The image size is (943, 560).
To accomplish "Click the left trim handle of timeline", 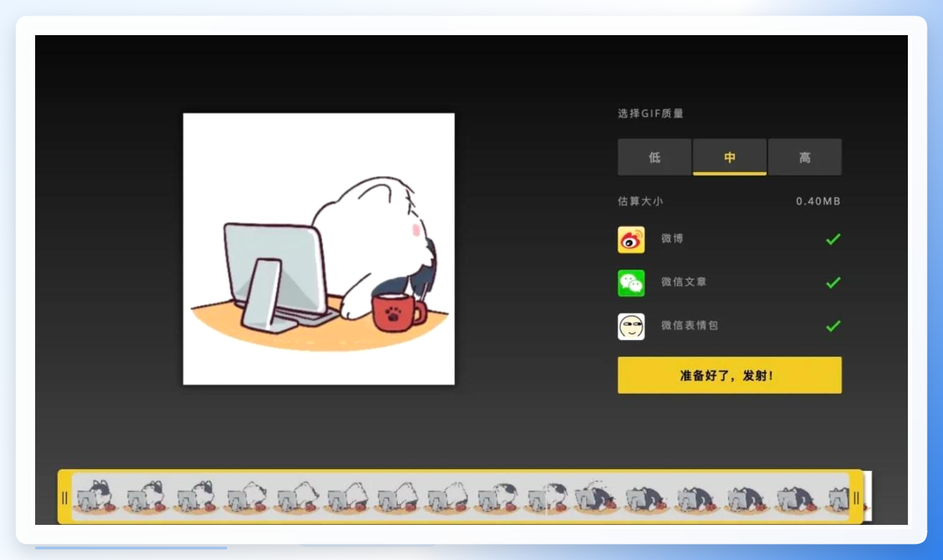I will point(65,497).
